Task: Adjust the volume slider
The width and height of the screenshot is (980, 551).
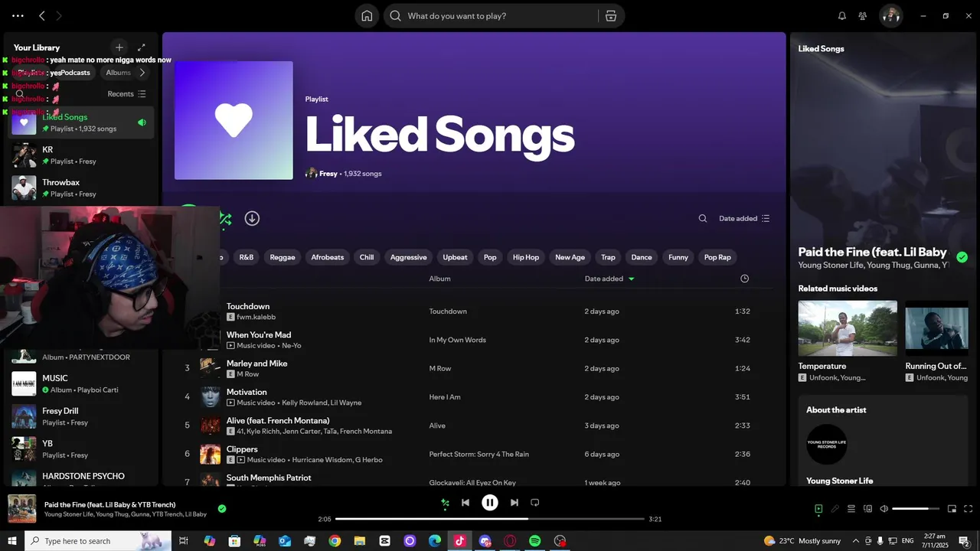Action: [916, 509]
